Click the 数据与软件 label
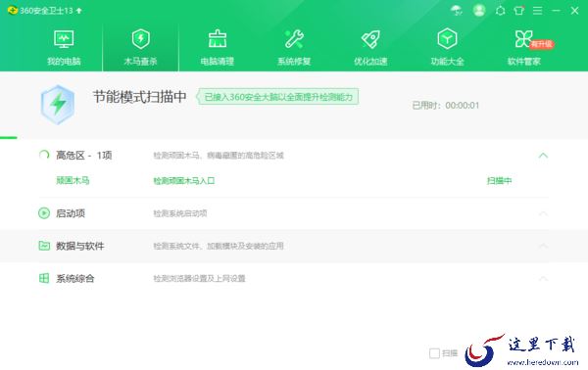The width and height of the screenshot is (588, 370). 80,246
